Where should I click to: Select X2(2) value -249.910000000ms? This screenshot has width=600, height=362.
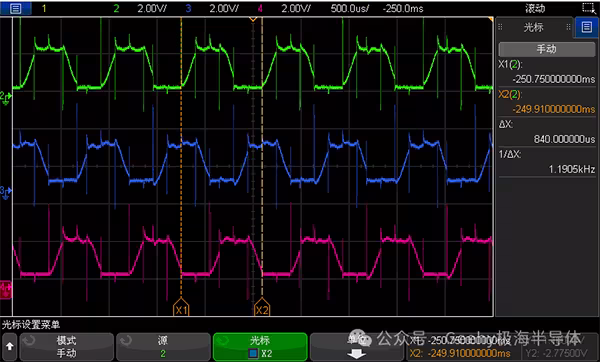coord(554,109)
